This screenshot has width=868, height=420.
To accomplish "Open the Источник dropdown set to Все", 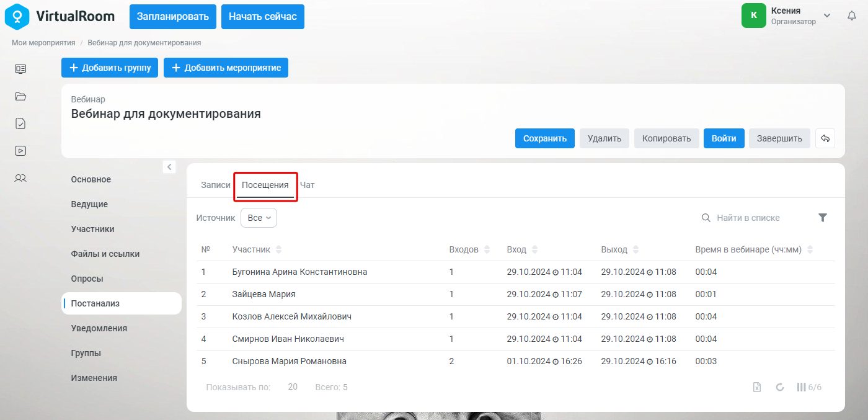I will [x=259, y=218].
